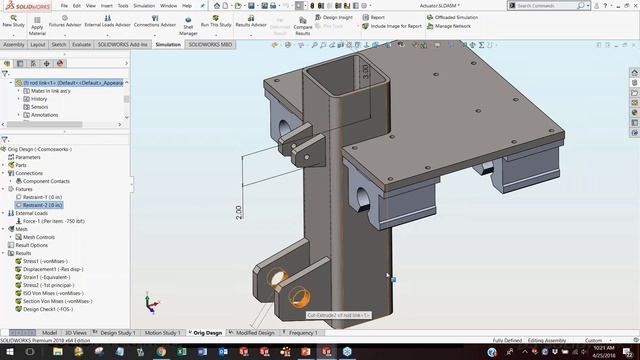Viewport: 640px width, 360px height.
Task: Collapse the External Loads tree node
Action: tap(3, 213)
